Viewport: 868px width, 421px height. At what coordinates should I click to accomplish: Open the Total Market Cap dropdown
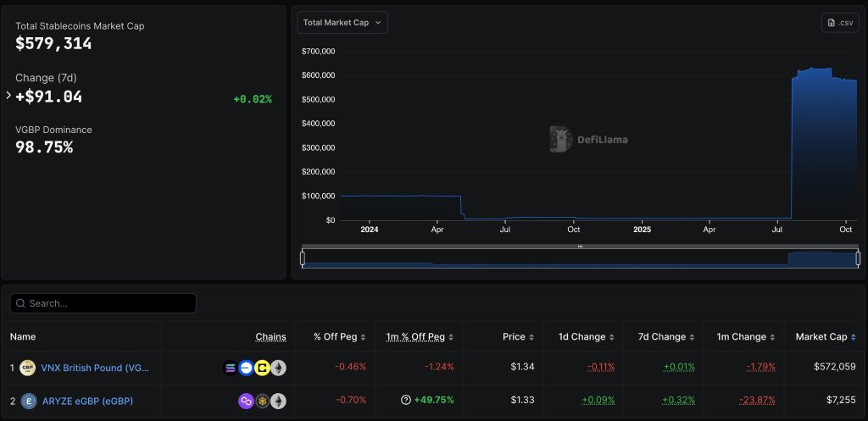click(342, 23)
